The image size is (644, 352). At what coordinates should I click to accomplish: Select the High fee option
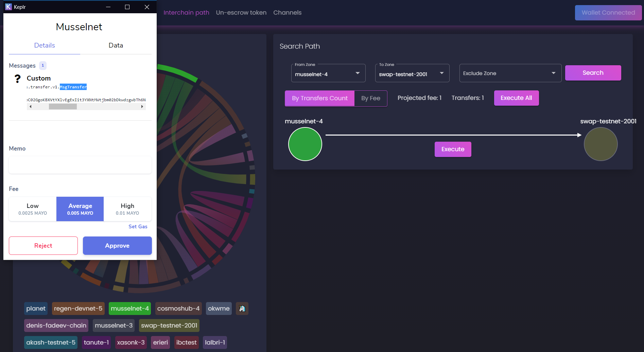127,209
